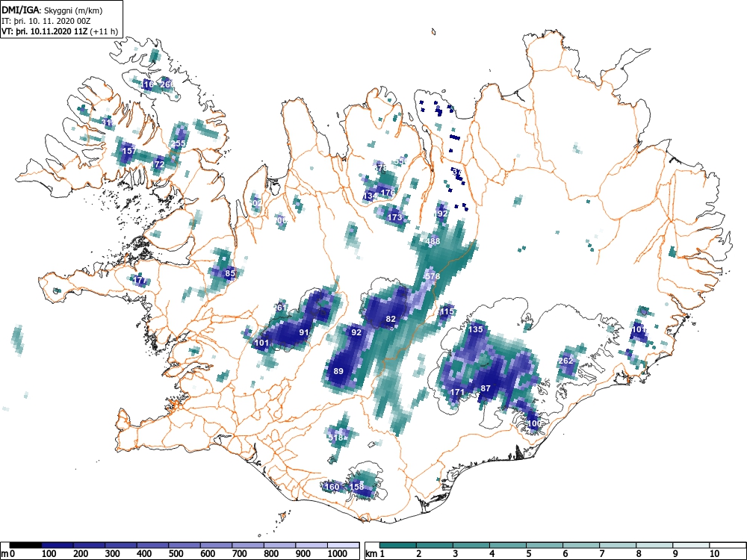The image size is (747, 560).
Task: Select the '4' tick on km legend
Action: point(492,554)
